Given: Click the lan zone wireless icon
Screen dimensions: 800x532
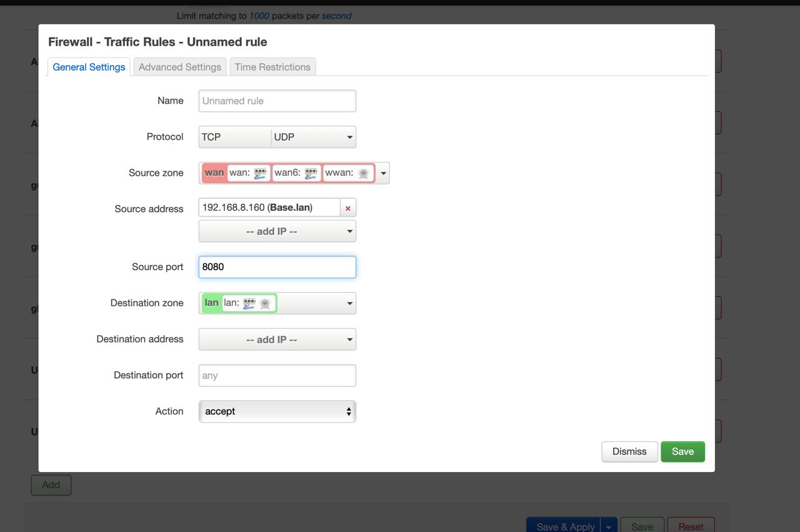Looking at the screenshot, I should (265, 303).
